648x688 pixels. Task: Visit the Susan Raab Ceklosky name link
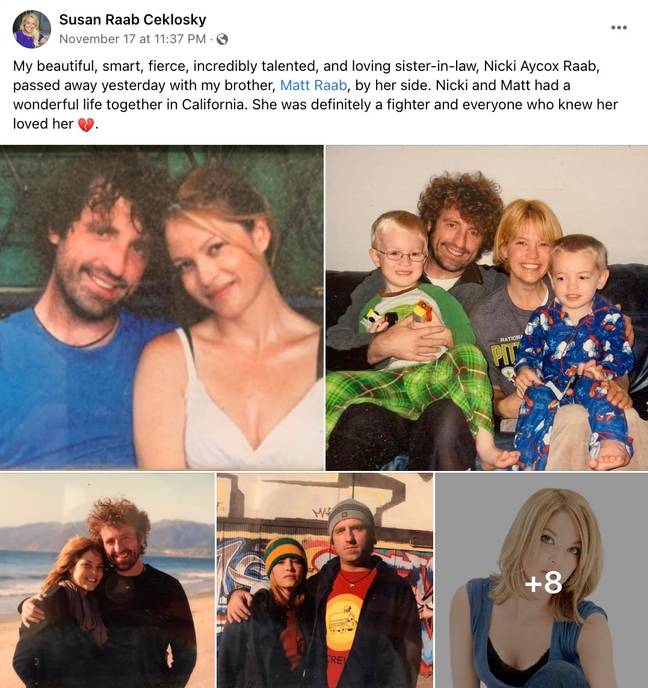click(132, 19)
